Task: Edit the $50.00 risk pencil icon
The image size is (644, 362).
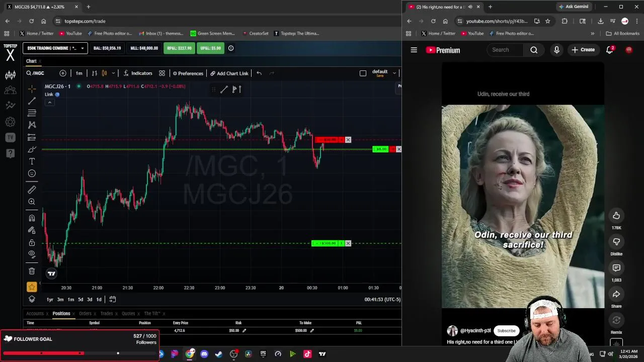Action: 244,331
